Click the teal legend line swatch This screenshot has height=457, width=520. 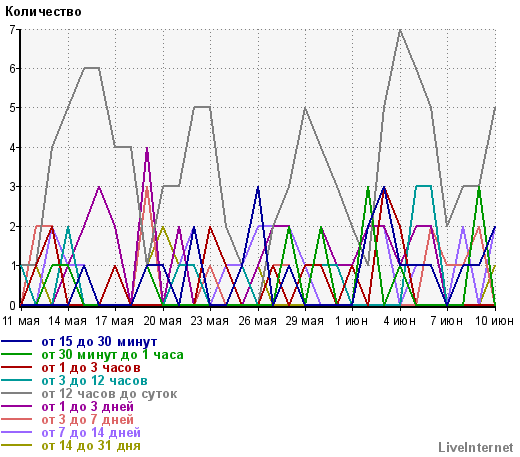(x=17, y=380)
